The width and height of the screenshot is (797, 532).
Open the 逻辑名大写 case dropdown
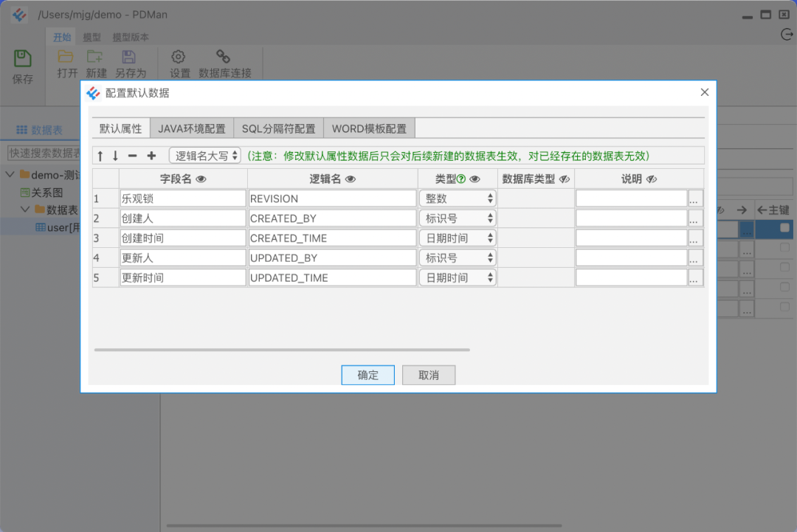(x=205, y=156)
